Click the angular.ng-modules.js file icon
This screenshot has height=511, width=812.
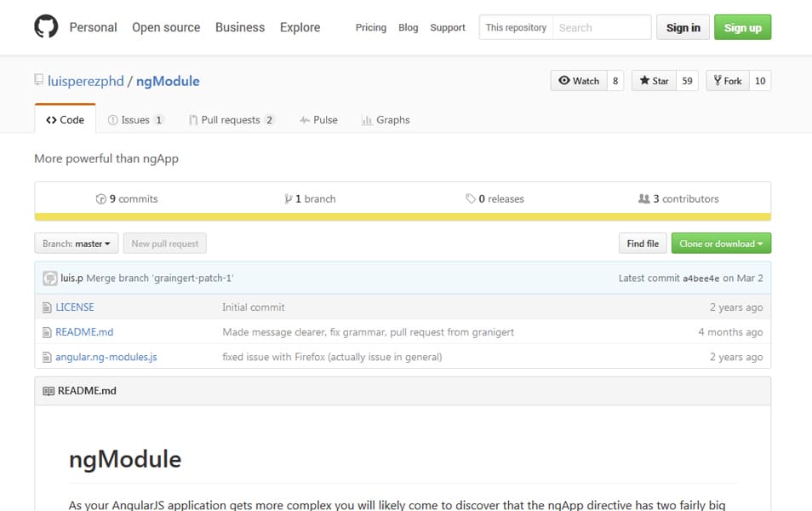[47, 357]
